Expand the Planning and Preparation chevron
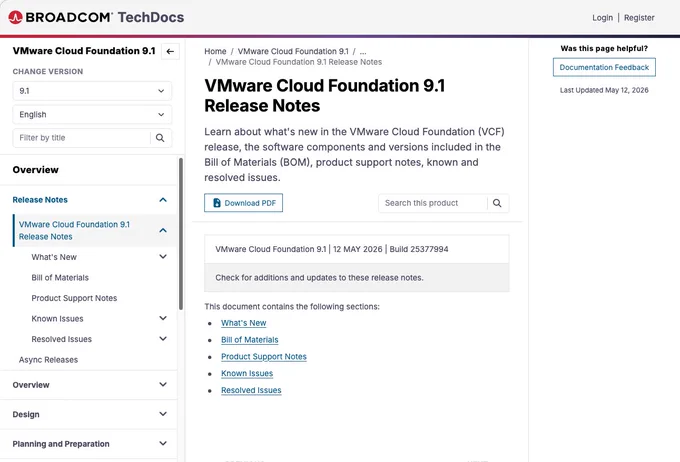Screen dimensions: 680x462 coord(163,443)
